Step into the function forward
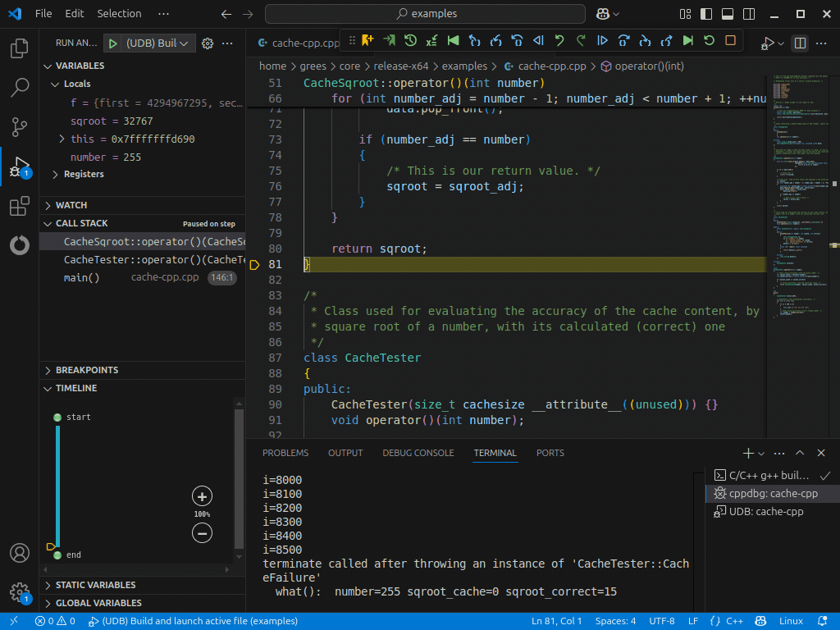Image resolution: width=840 pixels, height=630 pixels. [645, 41]
